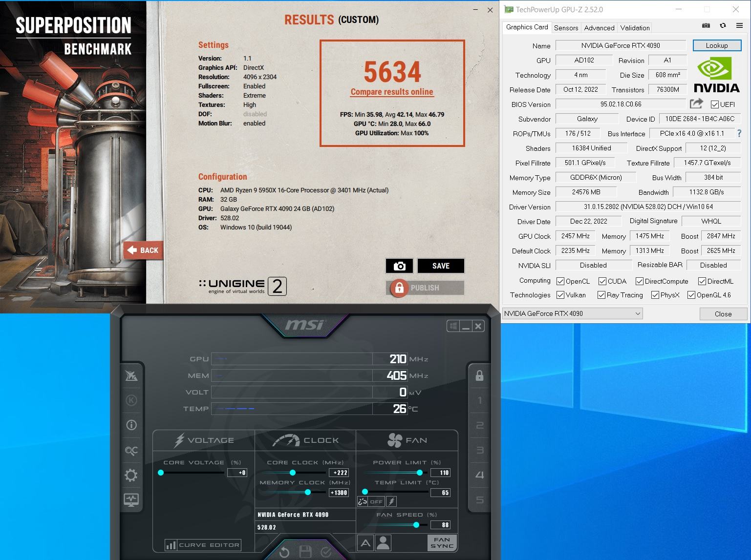
Task: Toggle the UEFI checkbox
Action: click(x=715, y=104)
